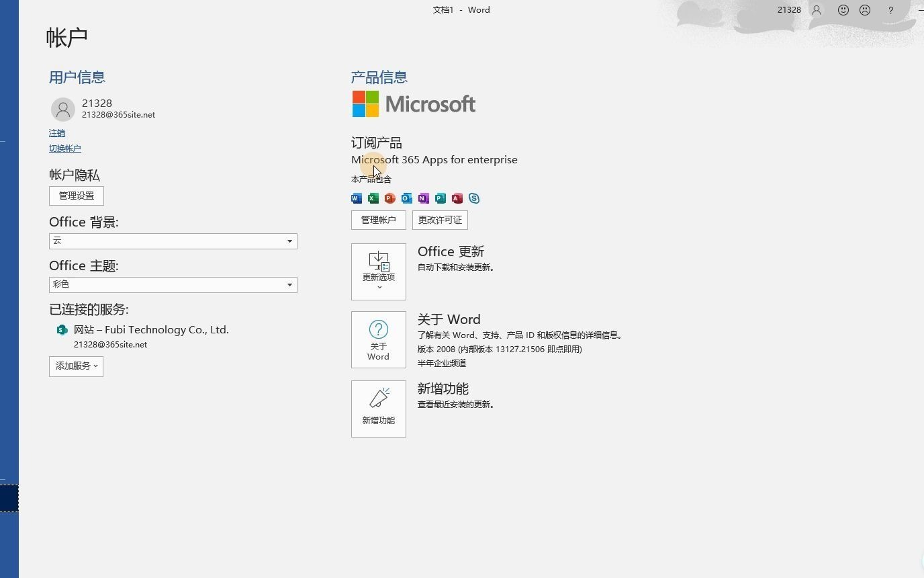Click the Microsoft logo in product info
The image size is (924, 578).
tap(414, 104)
